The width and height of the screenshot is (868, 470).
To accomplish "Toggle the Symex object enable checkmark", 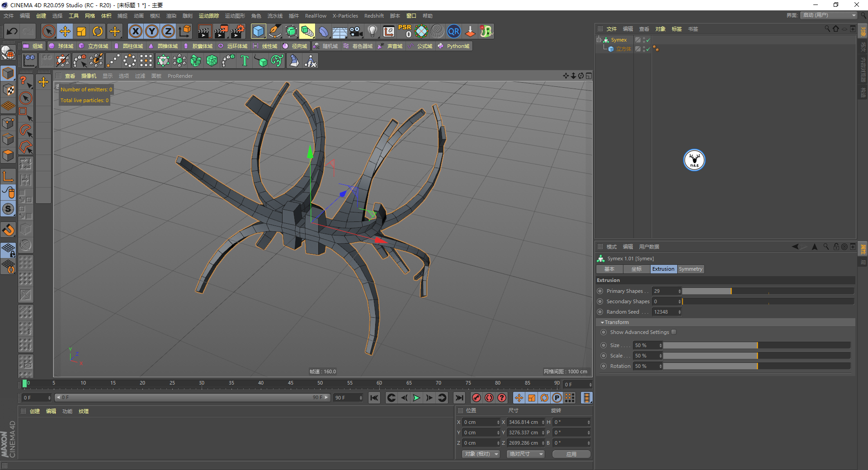I will click(648, 40).
